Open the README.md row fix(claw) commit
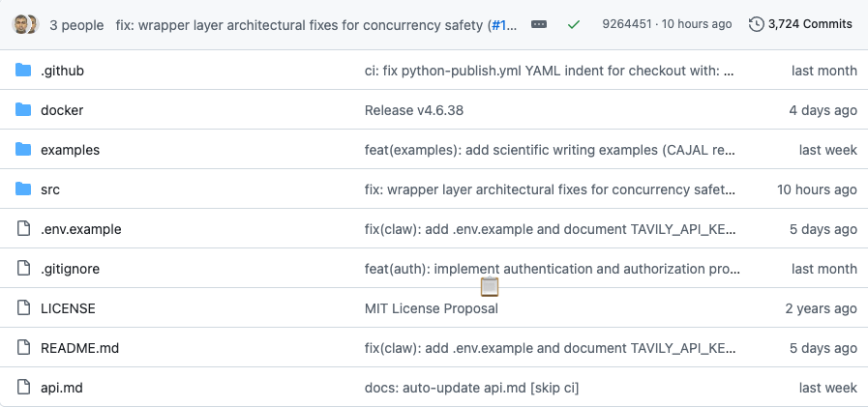868x407 pixels. [x=551, y=348]
